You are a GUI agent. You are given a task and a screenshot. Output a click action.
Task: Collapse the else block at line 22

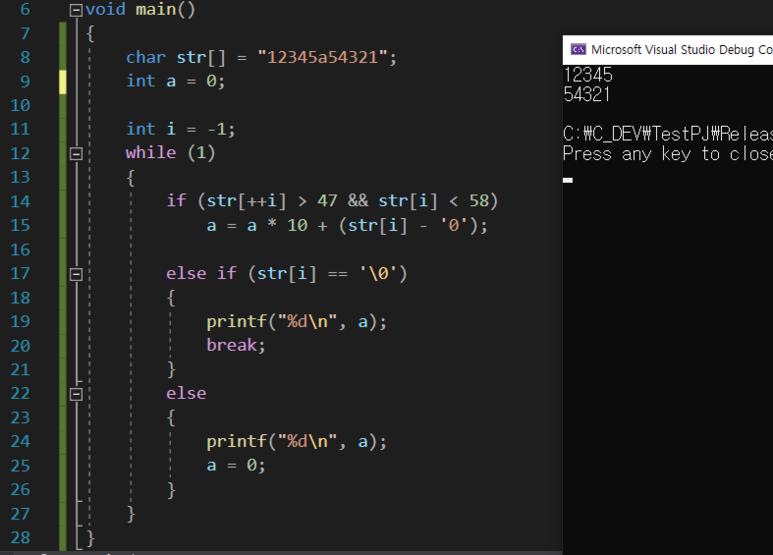point(76,394)
